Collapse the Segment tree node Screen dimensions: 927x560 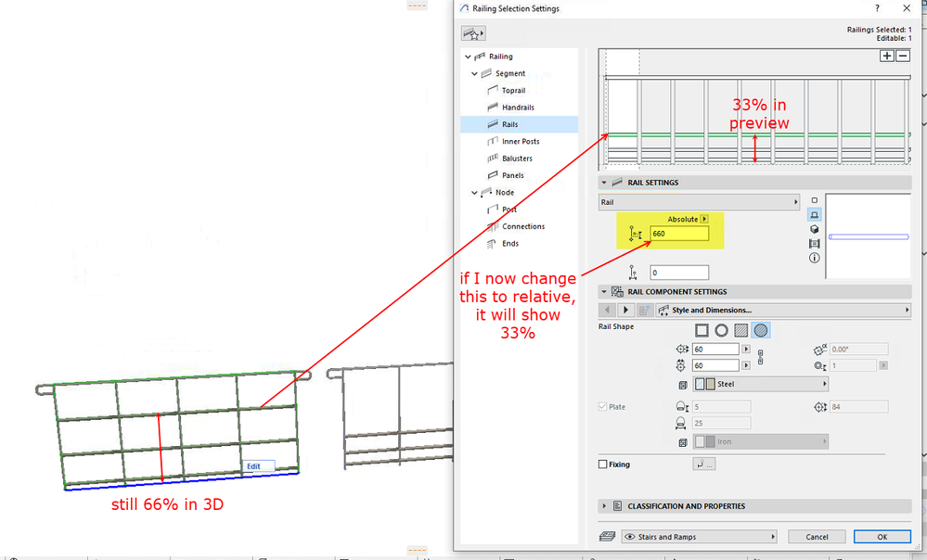tap(474, 74)
